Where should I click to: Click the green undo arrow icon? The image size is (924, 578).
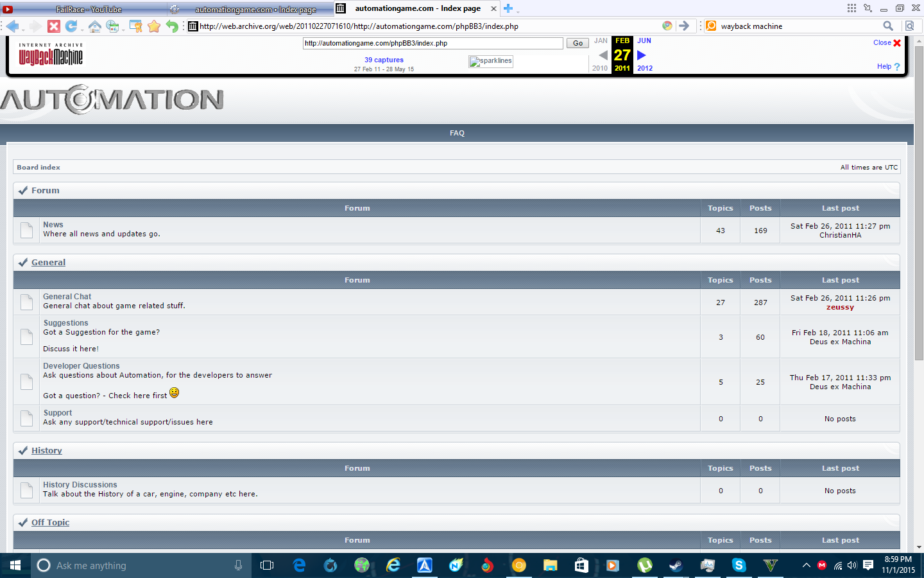(172, 26)
